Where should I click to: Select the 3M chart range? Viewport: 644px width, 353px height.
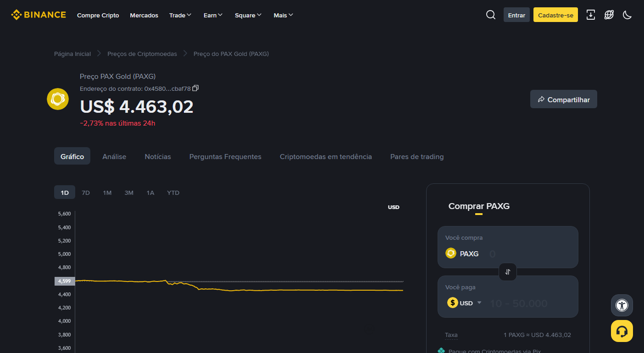point(129,193)
